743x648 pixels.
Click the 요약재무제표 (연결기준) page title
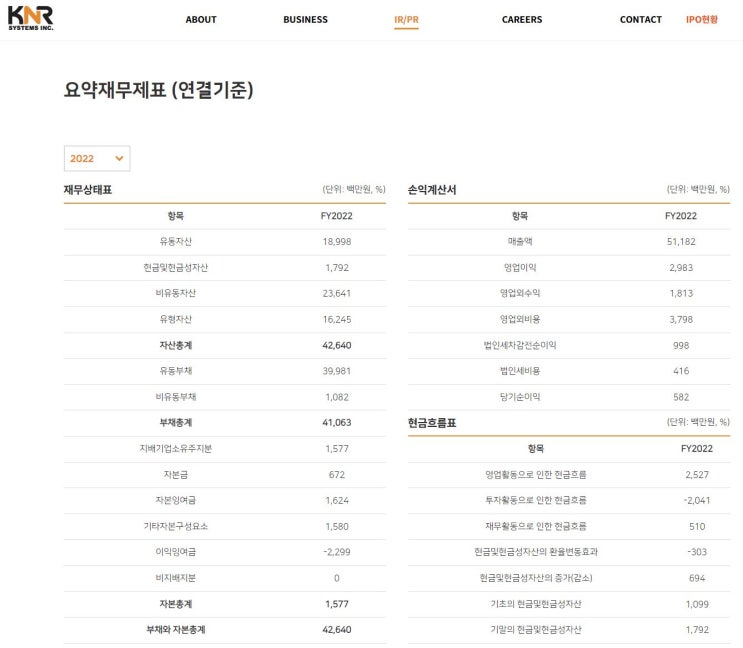[x=159, y=90]
